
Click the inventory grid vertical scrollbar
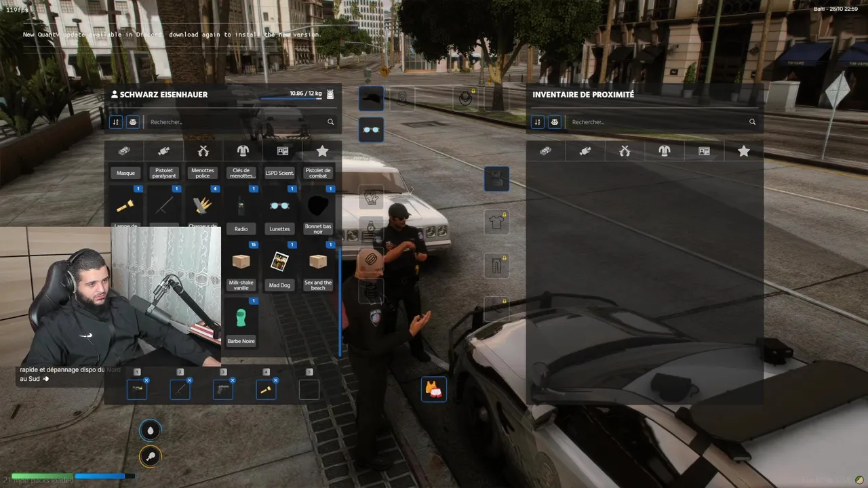(x=339, y=301)
